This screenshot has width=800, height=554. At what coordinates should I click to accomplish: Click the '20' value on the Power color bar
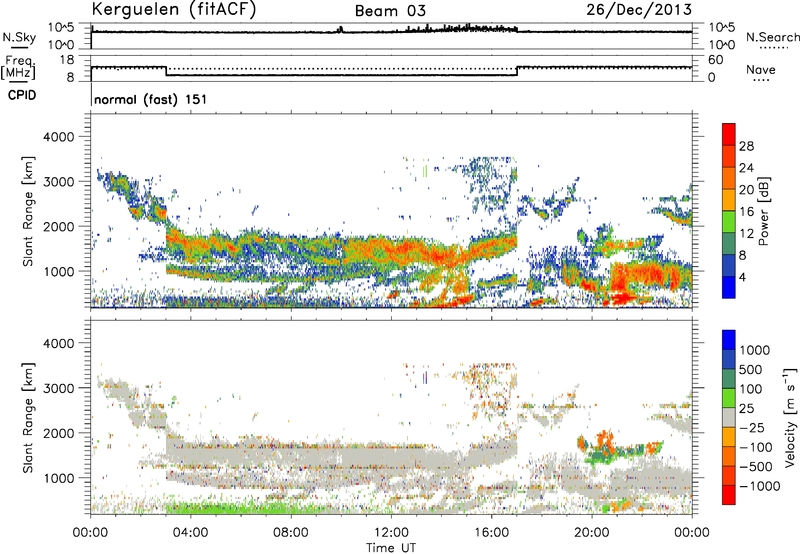pos(746,190)
